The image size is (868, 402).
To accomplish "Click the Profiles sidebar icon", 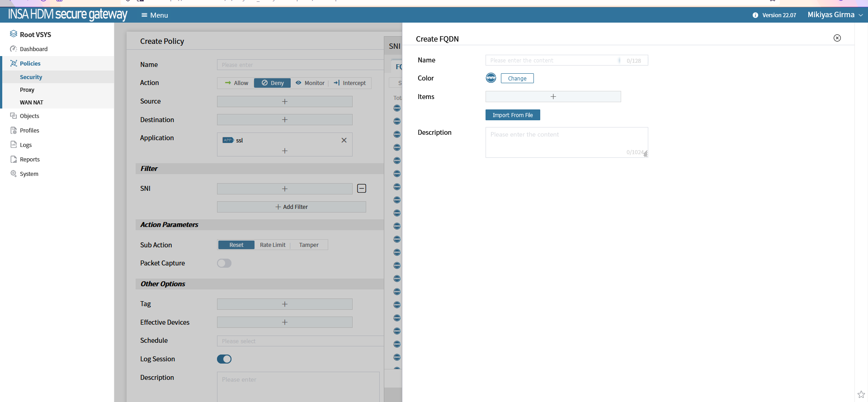I will [x=14, y=130].
